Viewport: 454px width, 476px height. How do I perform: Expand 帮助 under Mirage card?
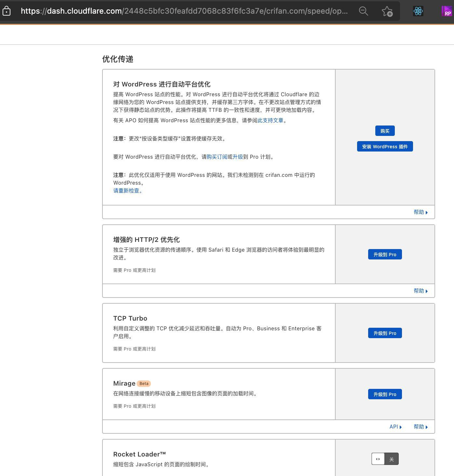click(x=421, y=427)
